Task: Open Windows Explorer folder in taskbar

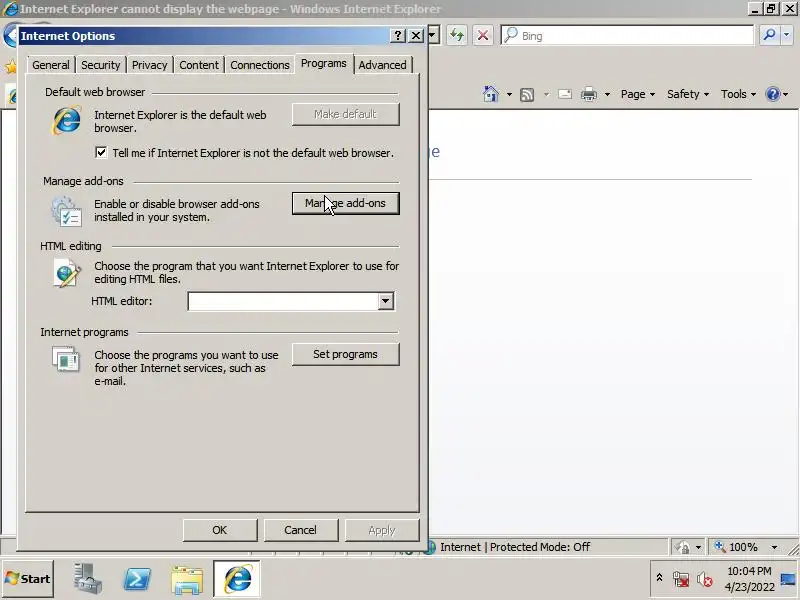Action: click(187, 580)
